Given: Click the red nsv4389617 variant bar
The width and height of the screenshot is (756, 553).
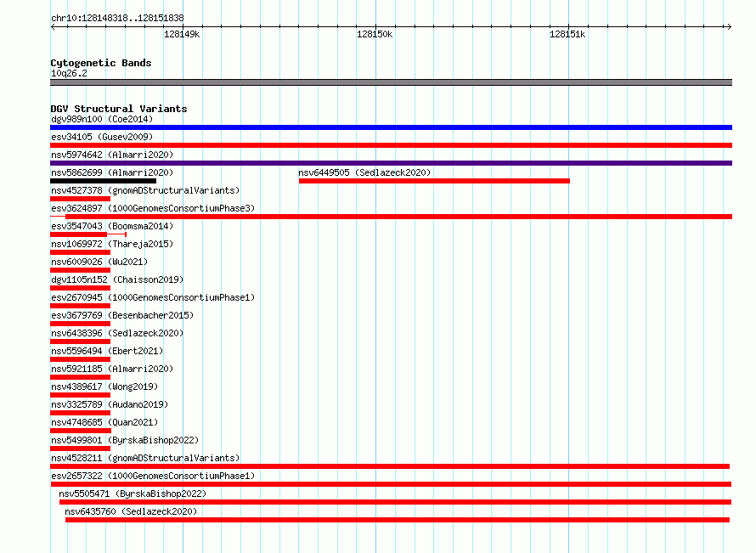Looking at the screenshot, I should (x=80, y=395).
